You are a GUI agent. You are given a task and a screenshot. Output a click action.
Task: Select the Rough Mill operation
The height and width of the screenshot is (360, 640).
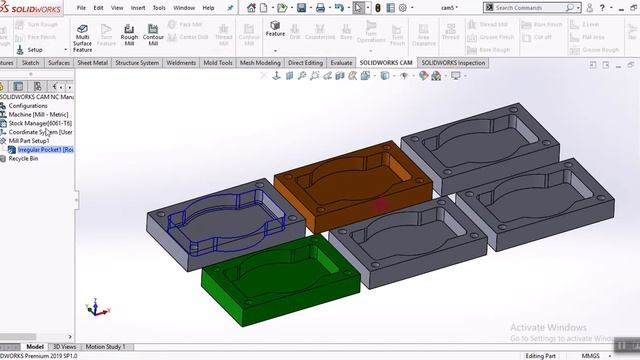[x=129, y=35]
